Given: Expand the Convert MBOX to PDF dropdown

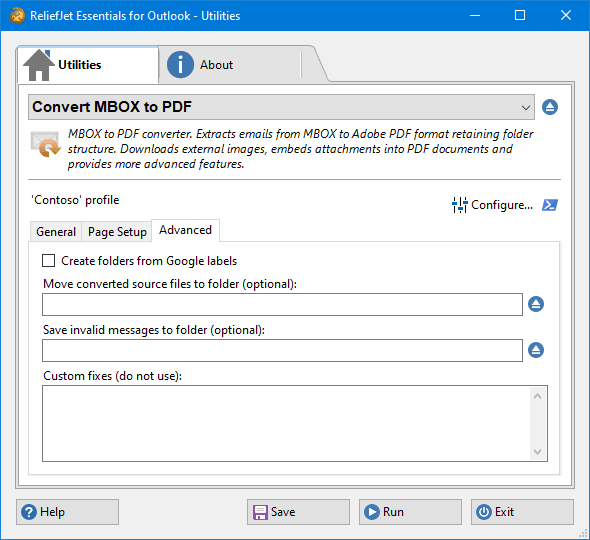Looking at the screenshot, I should click(281, 107).
